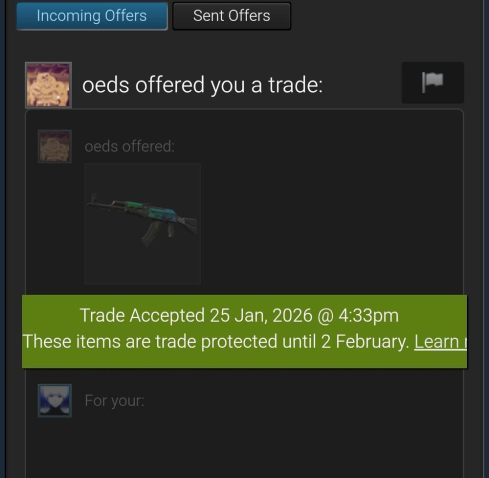Click the Trade Accepted 25 Jan timestamp line
The width and height of the screenshot is (489, 478).
pyautogui.click(x=239, y=315)
